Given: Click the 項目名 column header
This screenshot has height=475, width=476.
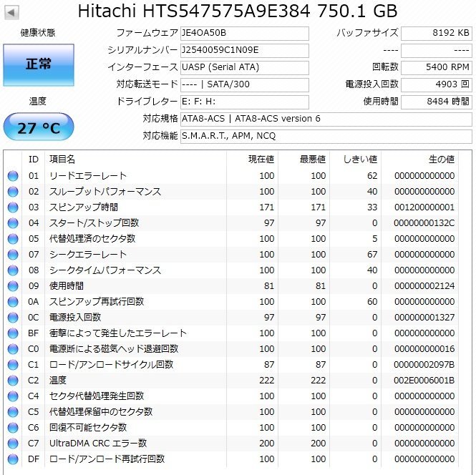Looking at the screenshot, I should [62, 159].
